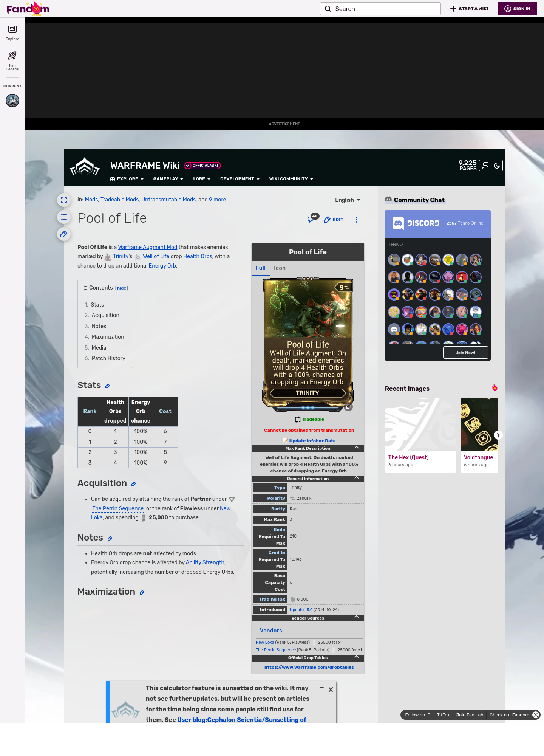Open the Fandom home logo

click(28, 9)
